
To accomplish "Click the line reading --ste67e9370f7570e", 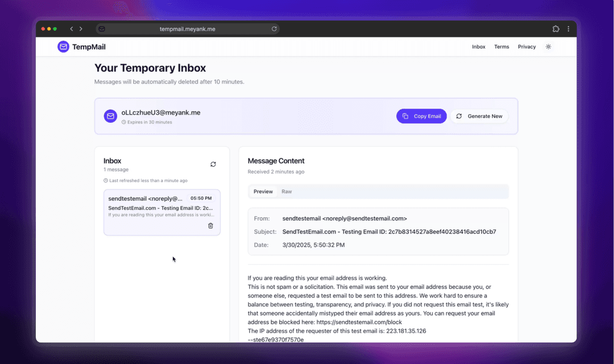I will point(276,340).
